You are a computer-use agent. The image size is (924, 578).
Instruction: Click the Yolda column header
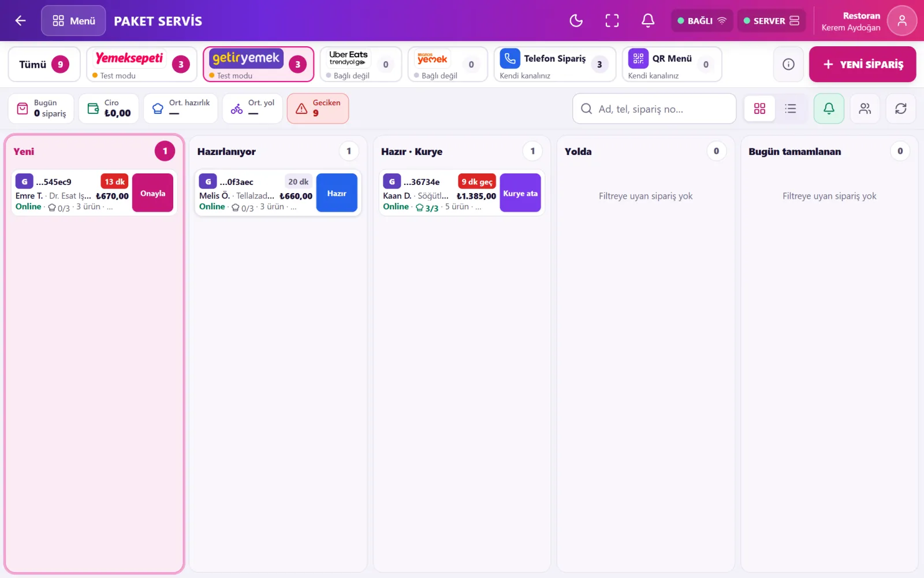[x=645, y=151]
